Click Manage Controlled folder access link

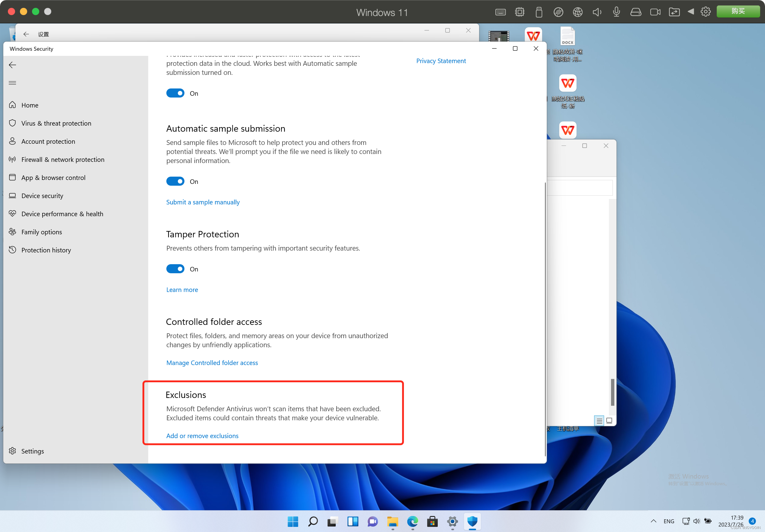(x=212, y=363)
